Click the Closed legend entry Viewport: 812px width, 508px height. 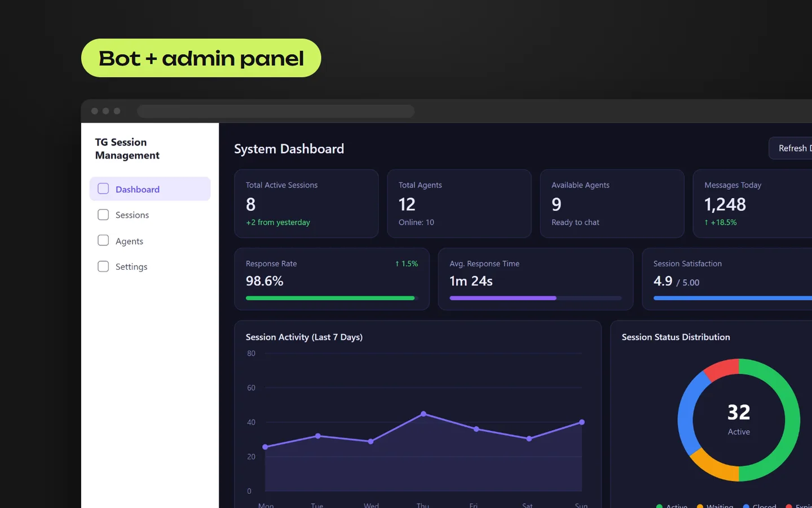(x=760, y=506)
